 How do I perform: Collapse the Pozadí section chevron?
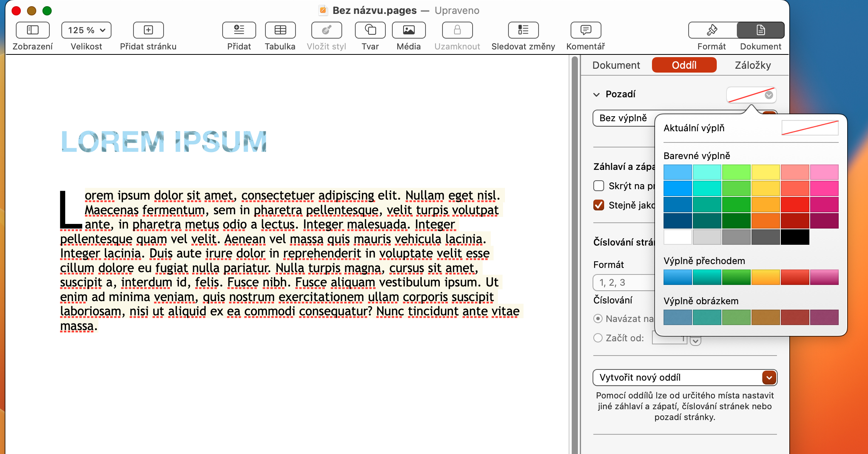coord(596,95)
